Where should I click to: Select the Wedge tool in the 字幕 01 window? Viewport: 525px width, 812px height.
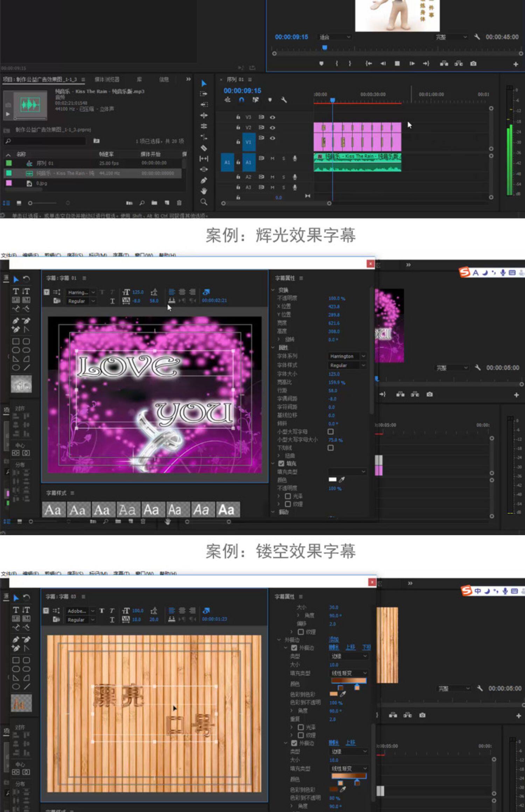tap(16, 359)
